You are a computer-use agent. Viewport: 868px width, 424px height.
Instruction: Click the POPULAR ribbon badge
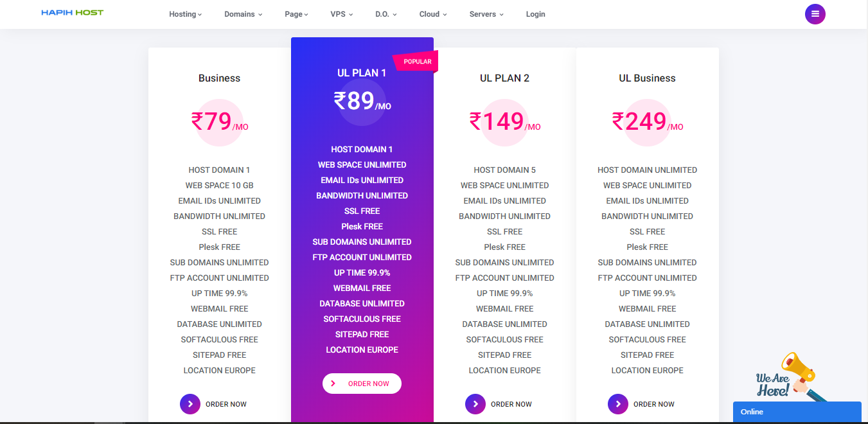[x=416, y=62]
